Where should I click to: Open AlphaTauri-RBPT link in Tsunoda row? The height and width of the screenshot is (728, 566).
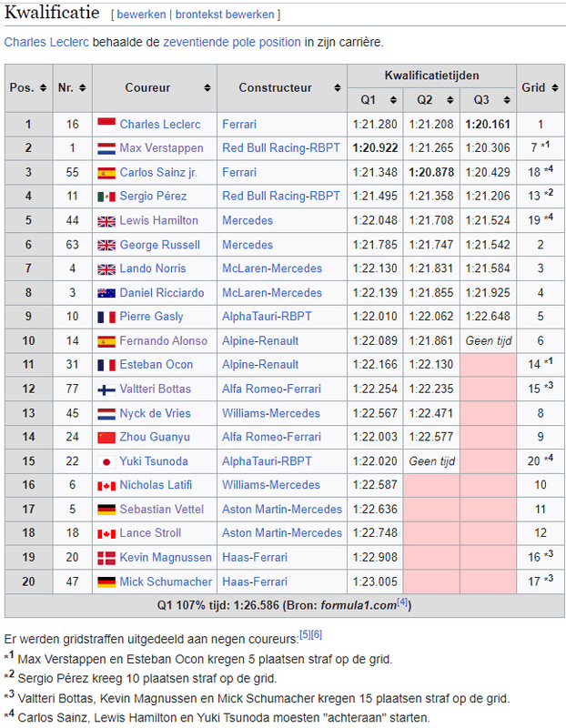click(x=267, y=461)
